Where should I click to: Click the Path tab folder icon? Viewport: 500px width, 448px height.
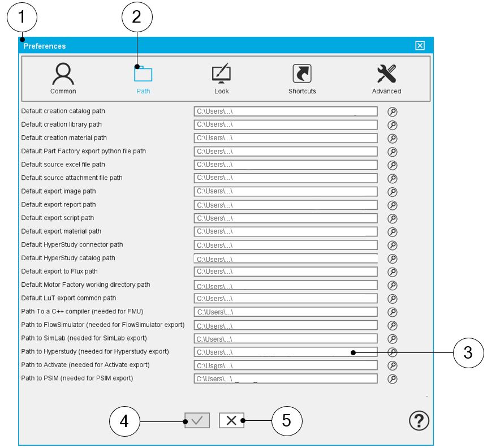pyautogui.click(x=143, y=74)
